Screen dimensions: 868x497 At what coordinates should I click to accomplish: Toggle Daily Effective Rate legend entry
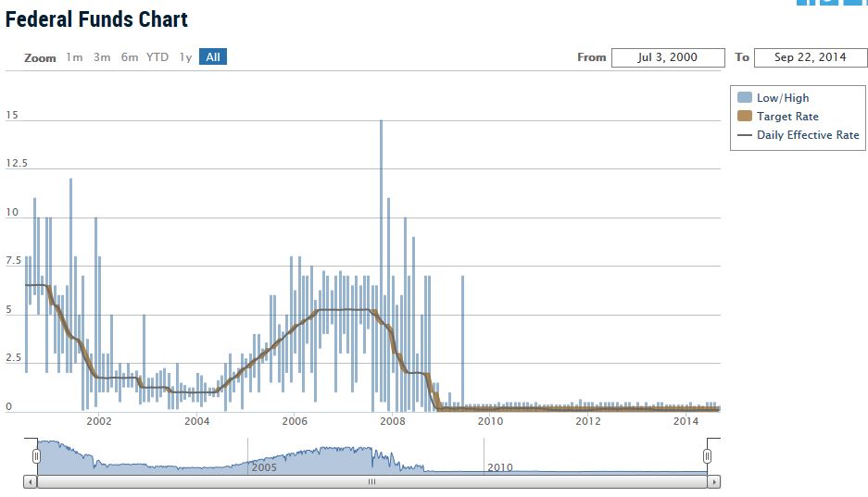tap(807, 135)
